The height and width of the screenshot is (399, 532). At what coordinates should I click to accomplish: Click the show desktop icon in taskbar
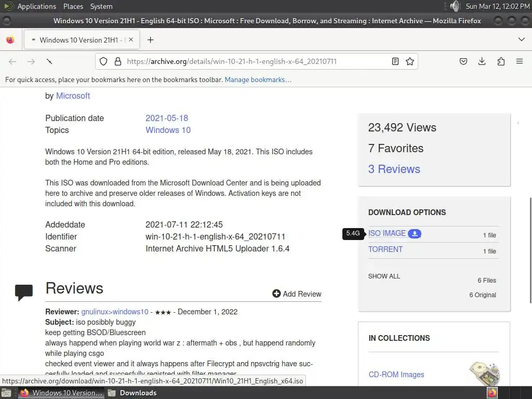point(6,393)
